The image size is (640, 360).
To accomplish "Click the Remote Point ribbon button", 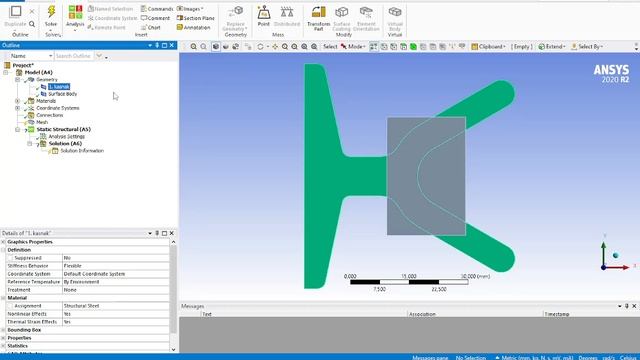I will click(107, 27).
